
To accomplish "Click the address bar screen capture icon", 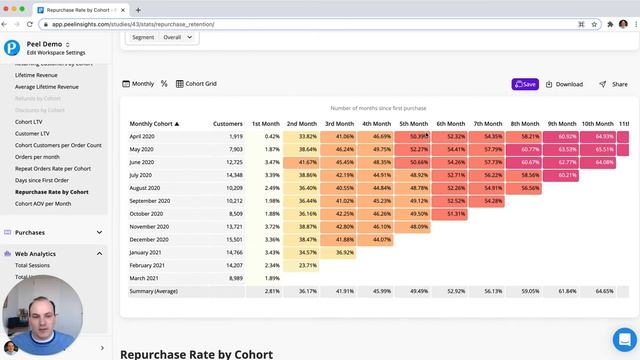I will click(x=581, y=24).
